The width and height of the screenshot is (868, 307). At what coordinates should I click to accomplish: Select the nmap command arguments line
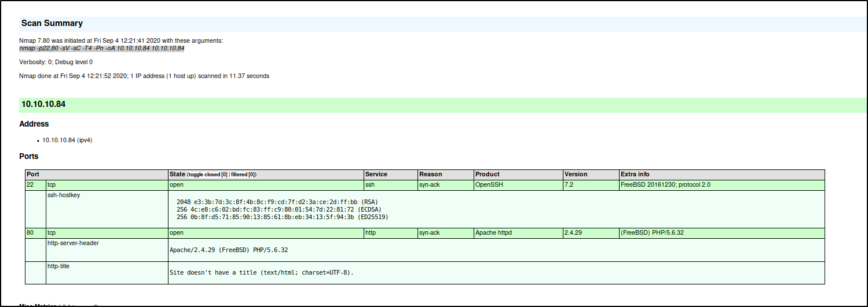click(x=102, y=49)
